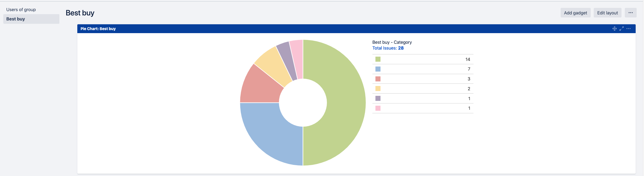This screenshot has width=644, height=176.
Task: Open the Pie Chart gadget's more options menu
Action: click(629, 29)
